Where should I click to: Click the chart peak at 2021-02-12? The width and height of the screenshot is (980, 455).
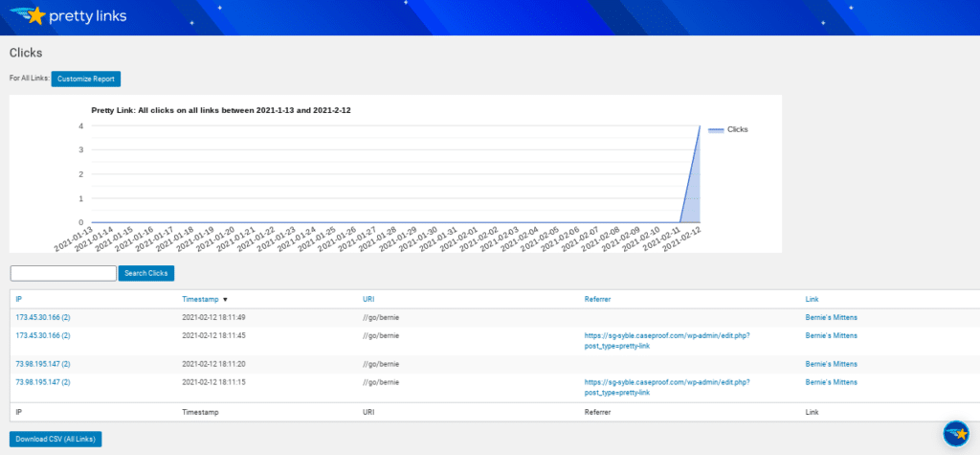click(x=700, y=126)
